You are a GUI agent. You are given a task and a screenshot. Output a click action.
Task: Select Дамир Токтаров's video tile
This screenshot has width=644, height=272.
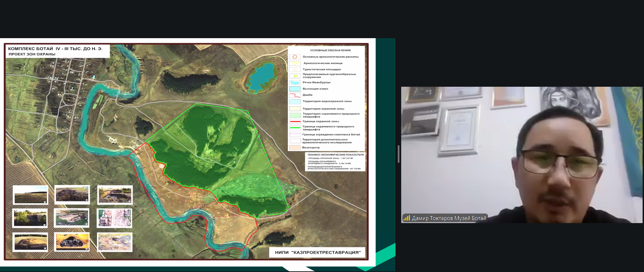[521, 154]
